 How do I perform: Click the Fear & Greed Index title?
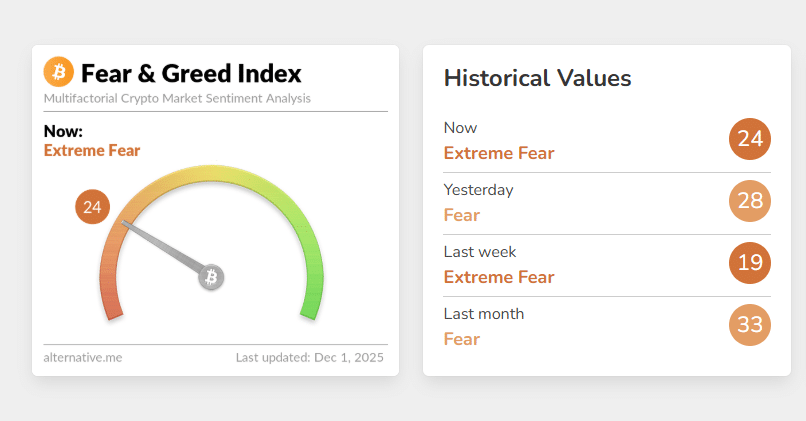click(191, 73)
